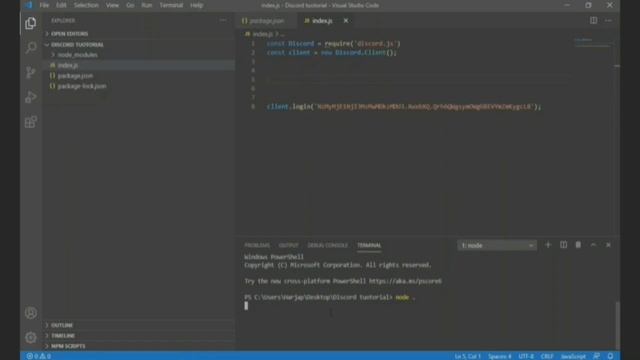Open the Edit menu
640x360 pixels.
(x=61, y=5)
